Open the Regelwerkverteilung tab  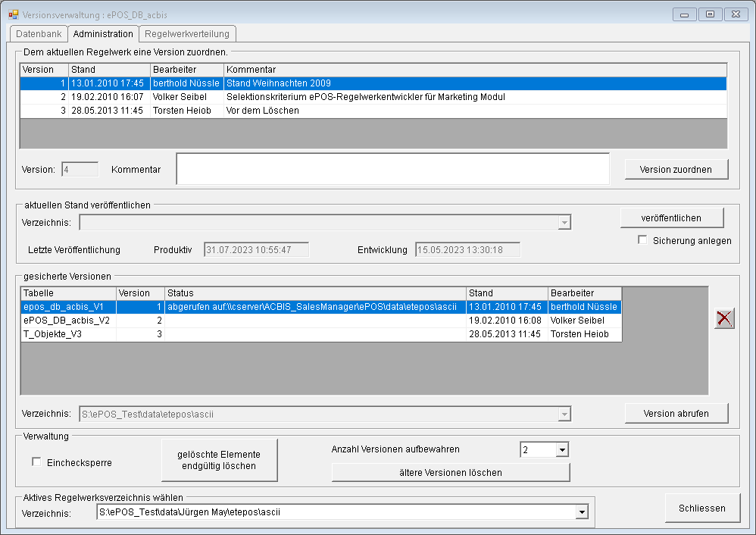[x=187, y=34]
